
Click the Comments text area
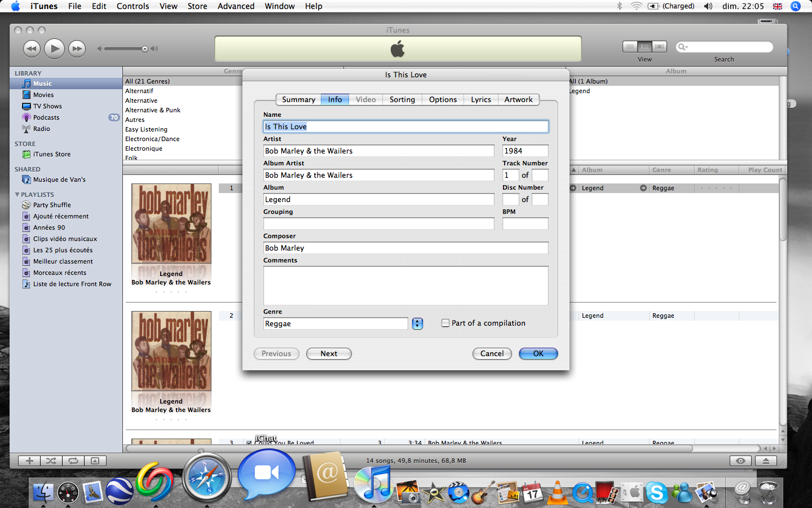(405, 286)
